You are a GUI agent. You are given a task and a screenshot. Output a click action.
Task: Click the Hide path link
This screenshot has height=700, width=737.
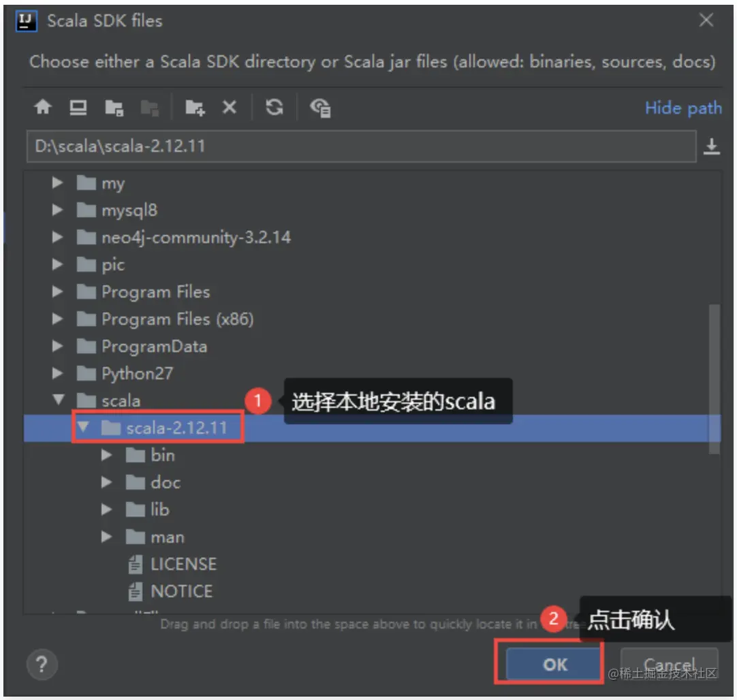683,108
